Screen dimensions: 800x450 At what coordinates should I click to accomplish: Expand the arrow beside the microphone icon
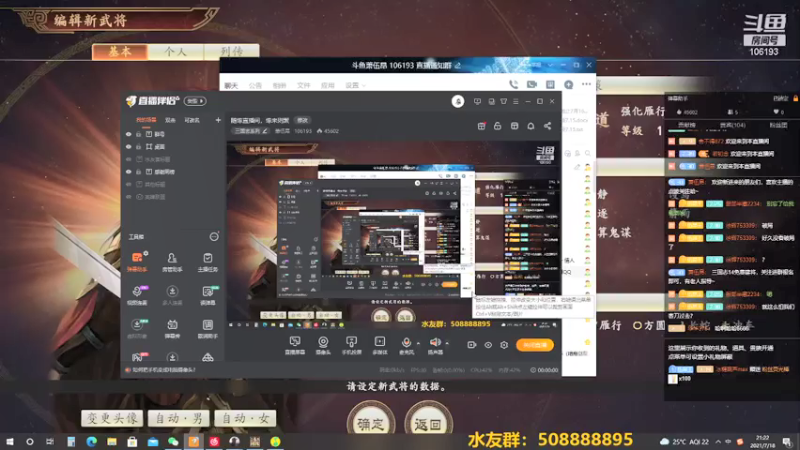418,343
